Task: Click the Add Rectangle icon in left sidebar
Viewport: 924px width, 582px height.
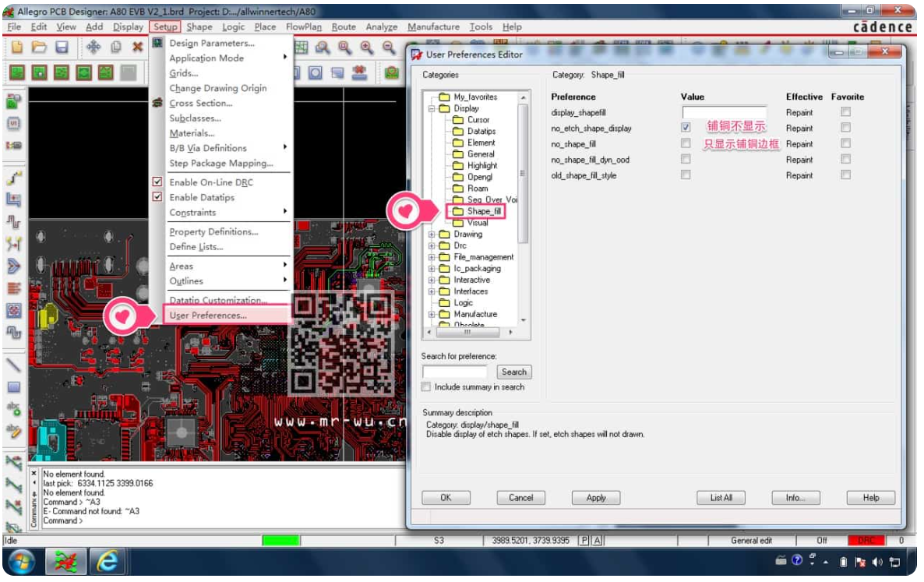Action: pyautogui.click(x=13, y=387)
